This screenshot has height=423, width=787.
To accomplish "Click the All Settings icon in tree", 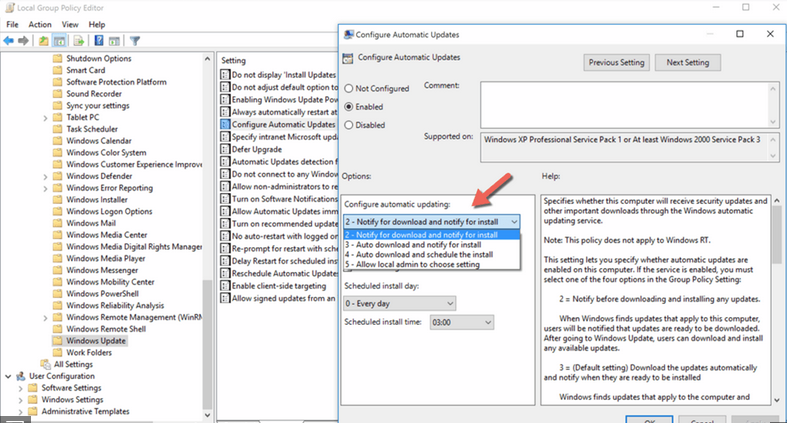I will 46,364.
